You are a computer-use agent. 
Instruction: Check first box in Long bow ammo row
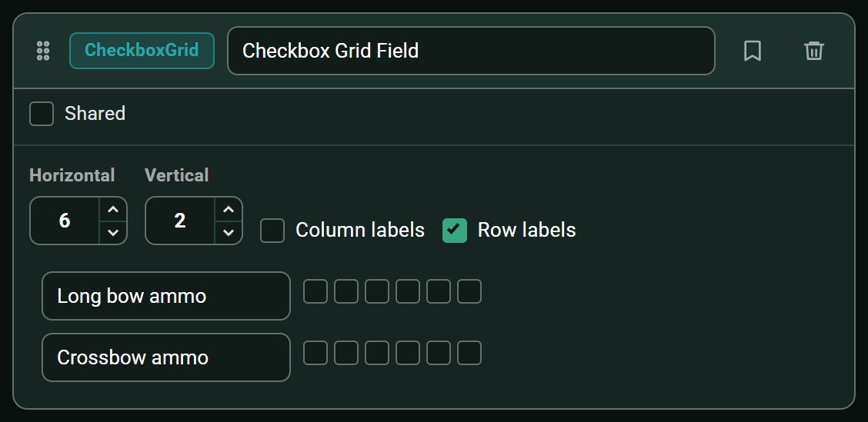[x=315, y=291]
